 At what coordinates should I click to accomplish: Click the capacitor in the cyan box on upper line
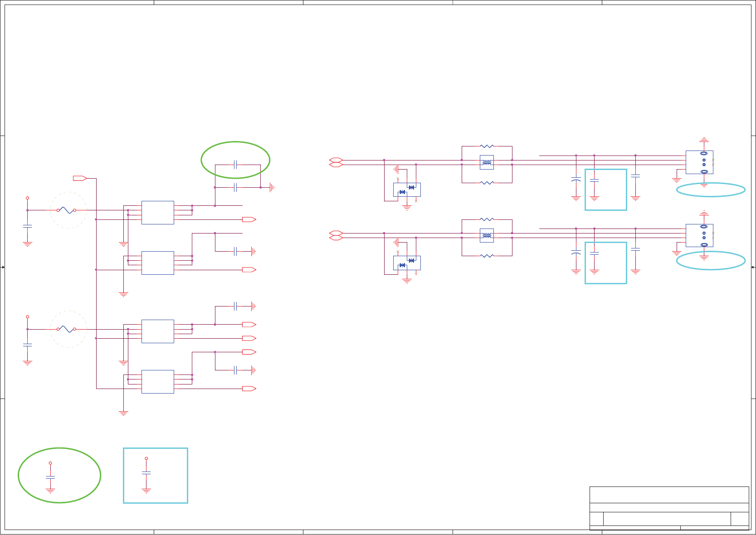(x=594, y=180)
